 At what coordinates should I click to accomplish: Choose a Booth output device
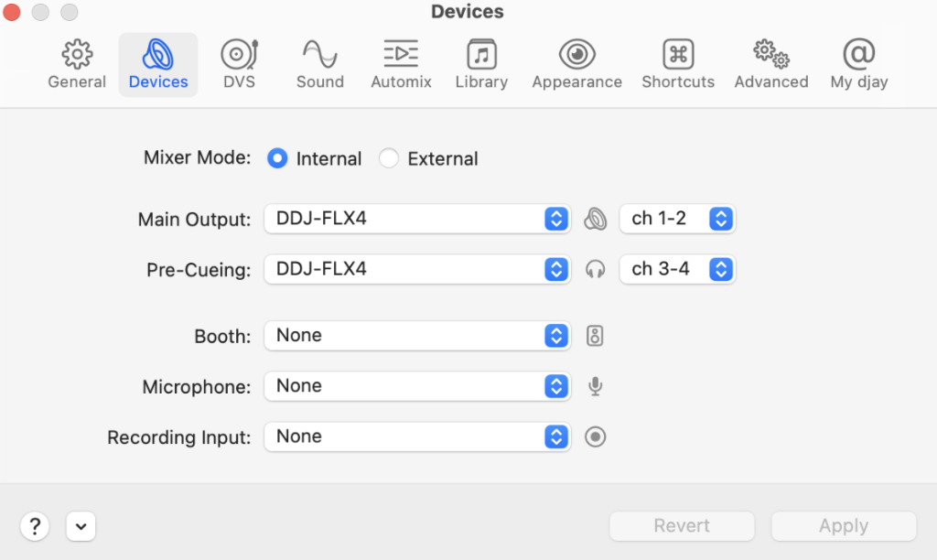416,336
